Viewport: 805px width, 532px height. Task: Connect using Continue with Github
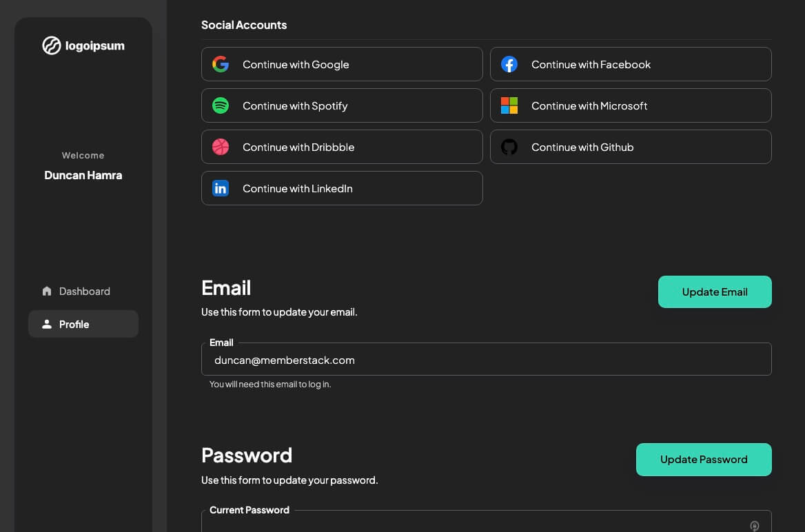(x=631, y=147)
